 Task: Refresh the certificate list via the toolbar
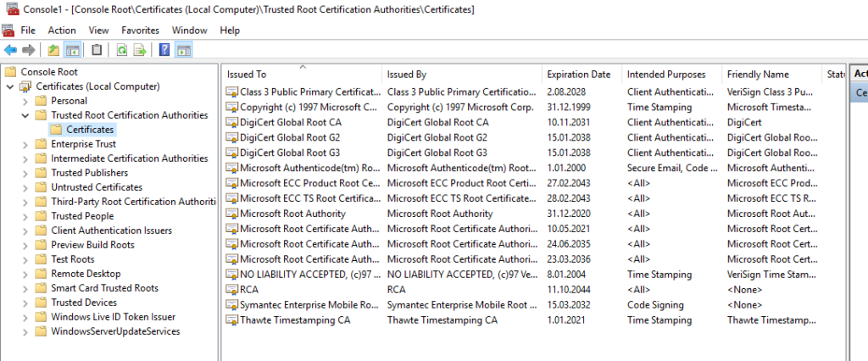[x=122, y=50]
